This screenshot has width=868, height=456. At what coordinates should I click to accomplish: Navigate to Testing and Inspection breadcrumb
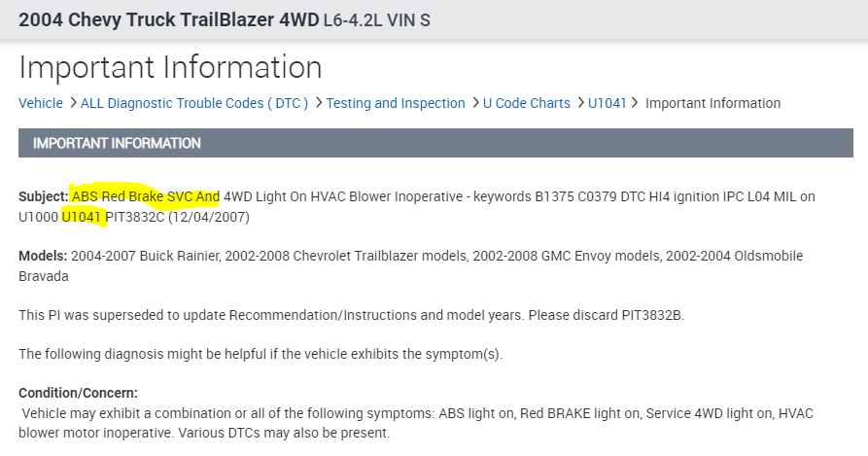396,103
